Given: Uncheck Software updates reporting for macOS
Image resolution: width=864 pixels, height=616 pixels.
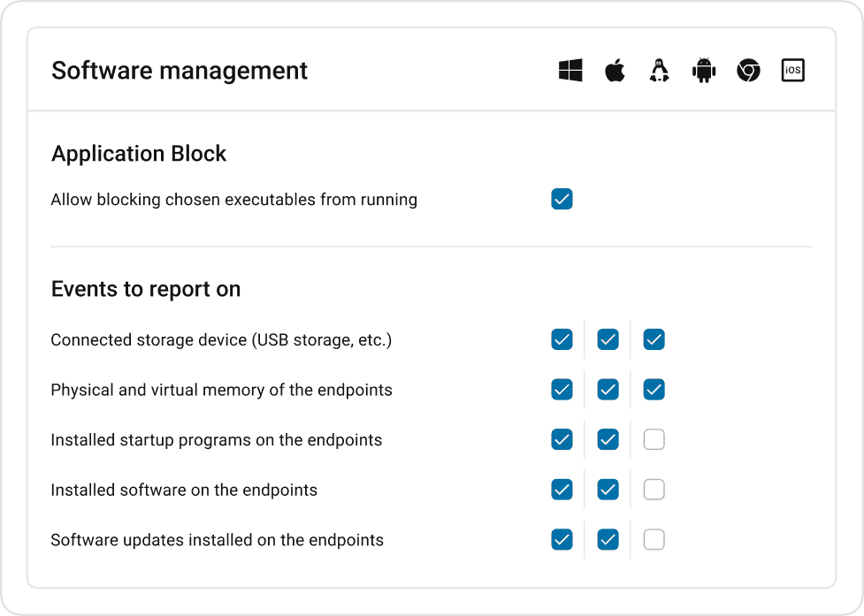Looking at the screenshot, I should pos(608,539).
